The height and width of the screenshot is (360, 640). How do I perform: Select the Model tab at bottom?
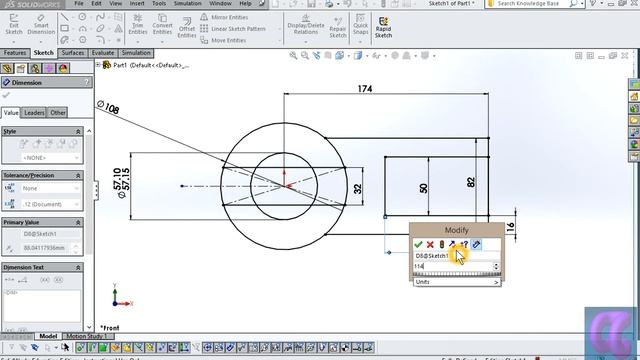point(48,336)
